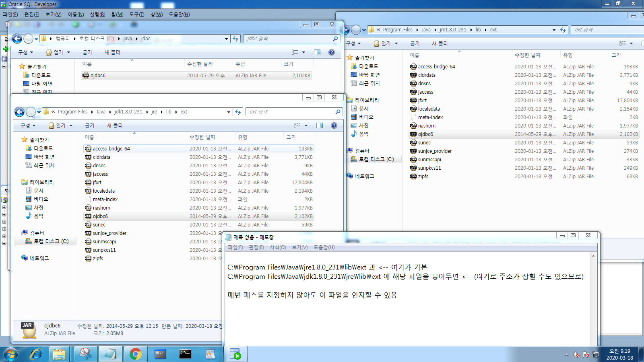The height and width of the screenshot is (362, 644).
Task: Select 네트워크 in the jdk1.8.0_231 window sidebar
Action: 39,258
